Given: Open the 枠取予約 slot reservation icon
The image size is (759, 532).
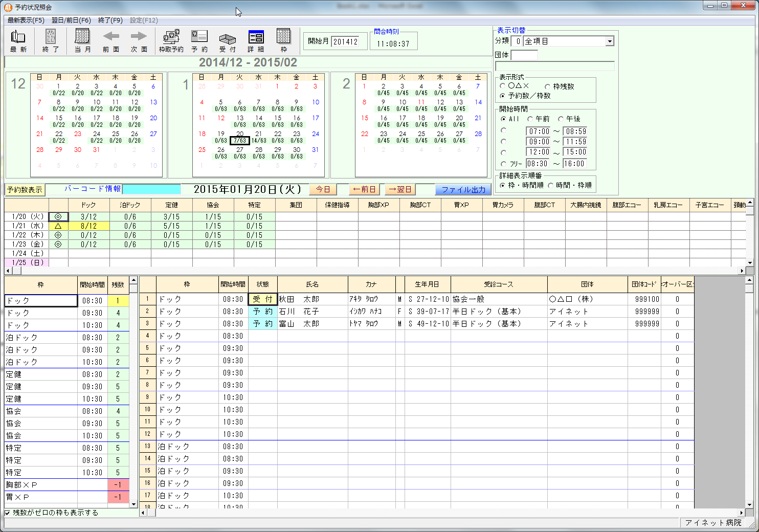Looking at the screenshot, I should click(171, 41).
